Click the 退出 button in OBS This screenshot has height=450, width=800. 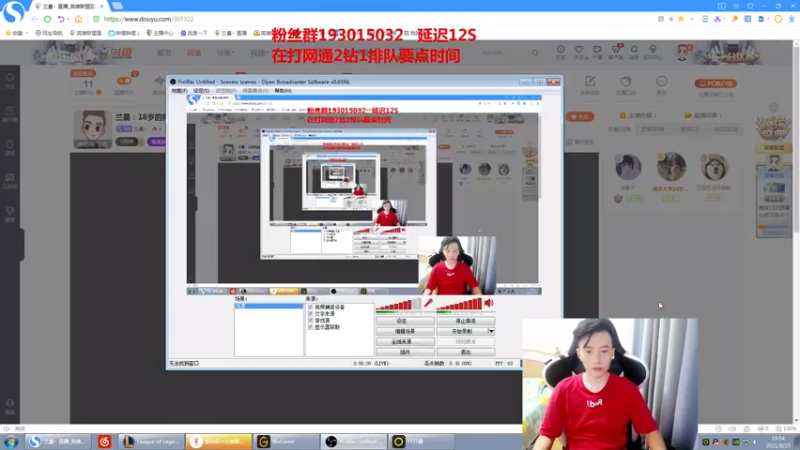coord(465,352)
